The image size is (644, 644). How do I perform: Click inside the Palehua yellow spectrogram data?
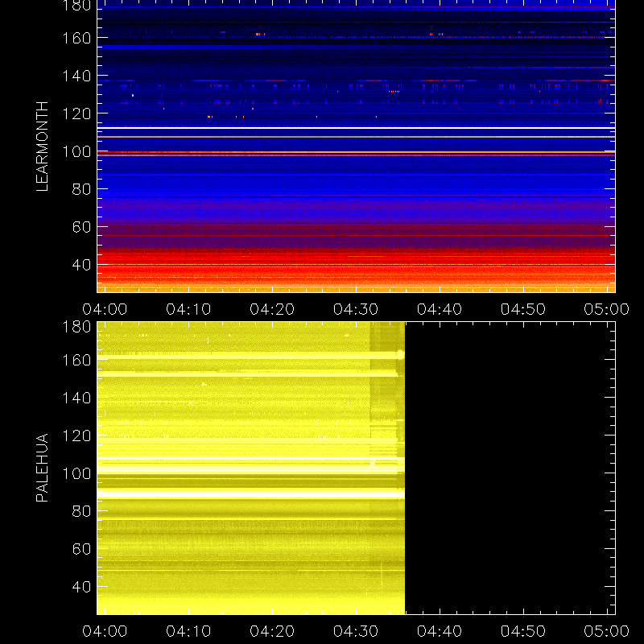pos(251,469)
